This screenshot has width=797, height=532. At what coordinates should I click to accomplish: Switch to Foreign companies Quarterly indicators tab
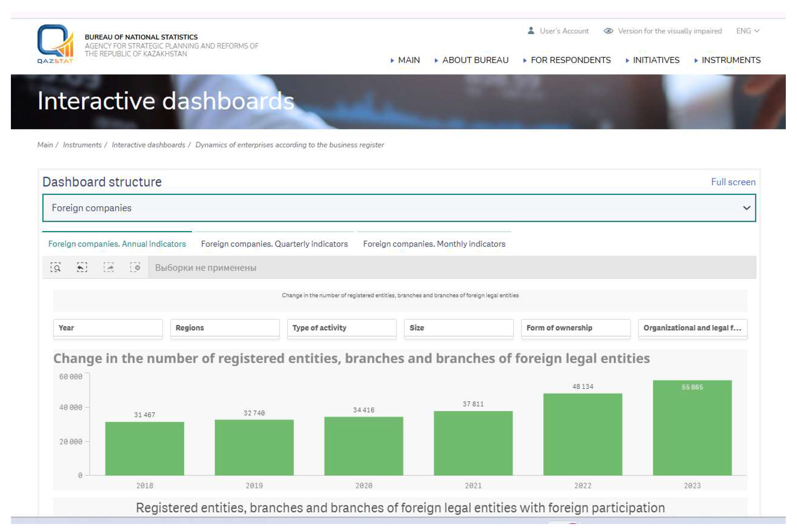[x=274, y=244]
